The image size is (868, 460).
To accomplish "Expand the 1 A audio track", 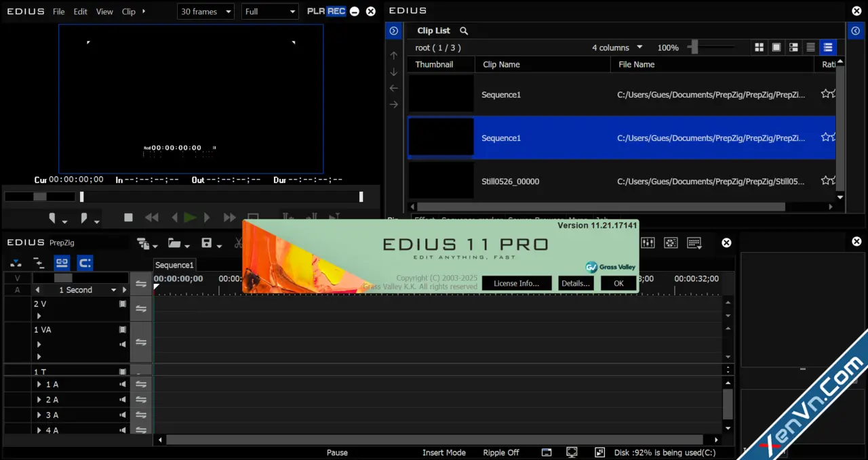I will pos(39,384).
